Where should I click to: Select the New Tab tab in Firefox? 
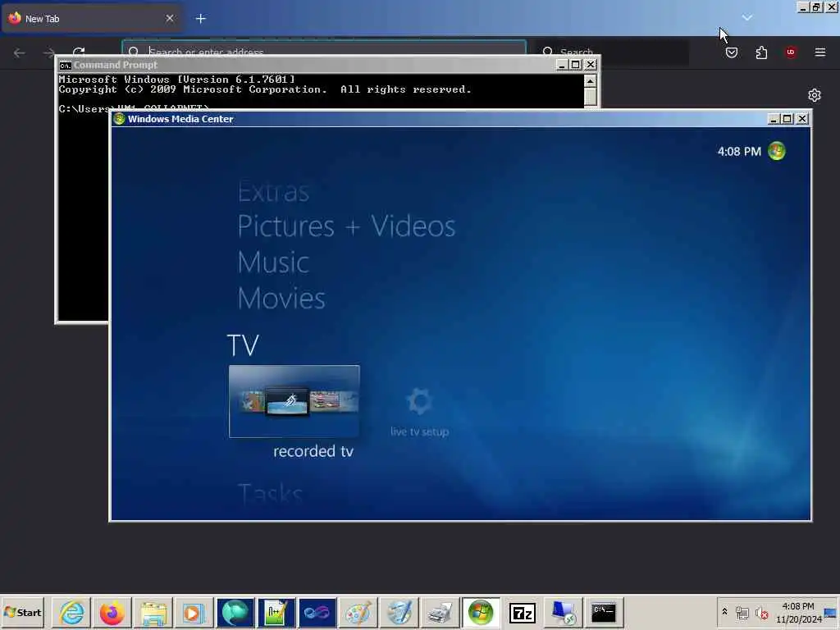(91, 19)
